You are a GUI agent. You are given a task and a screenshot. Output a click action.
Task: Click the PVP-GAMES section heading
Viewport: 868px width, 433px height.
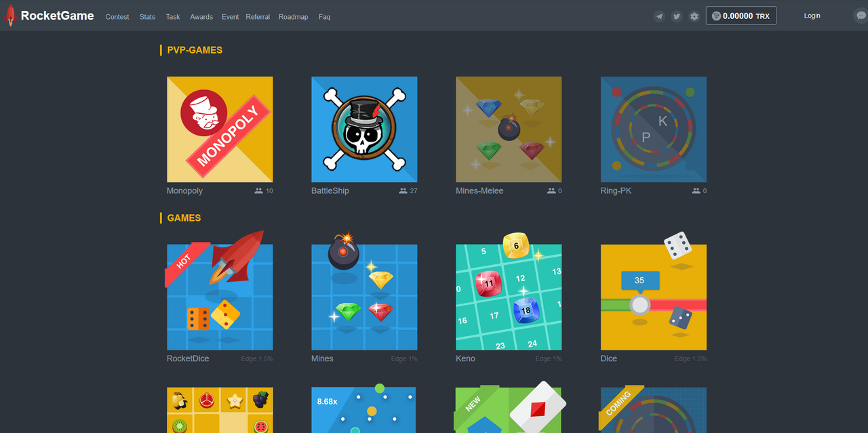195,50
